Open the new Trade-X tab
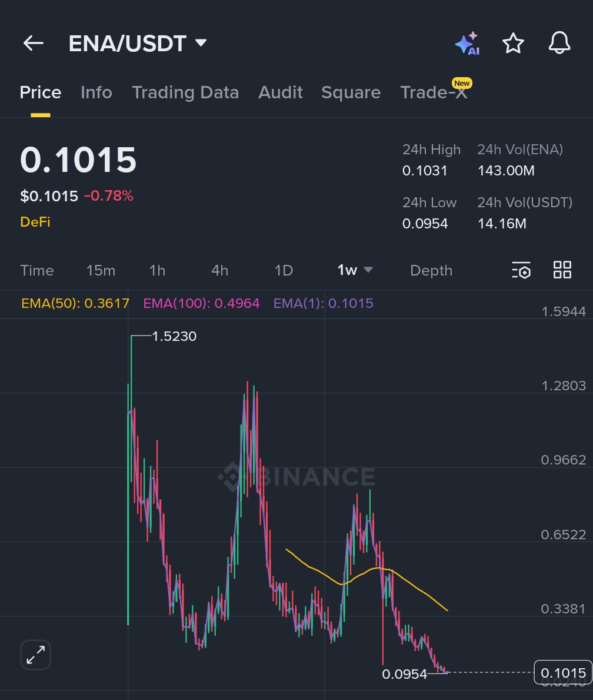 coord(434,92)
